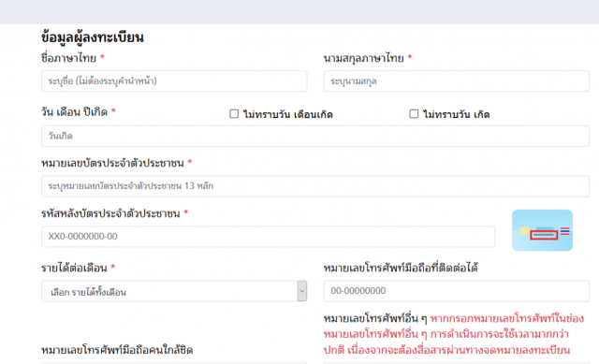This screenshot has width=599, height=364.
Task: Focus the 'ระบุนามสกุล' last name field
Action: (x=457, y=81)
